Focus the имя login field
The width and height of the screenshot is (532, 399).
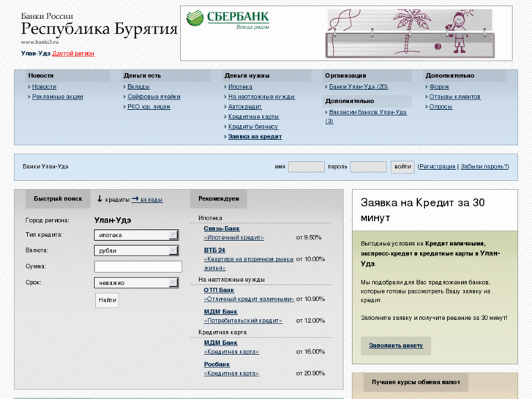coord(306,167)
